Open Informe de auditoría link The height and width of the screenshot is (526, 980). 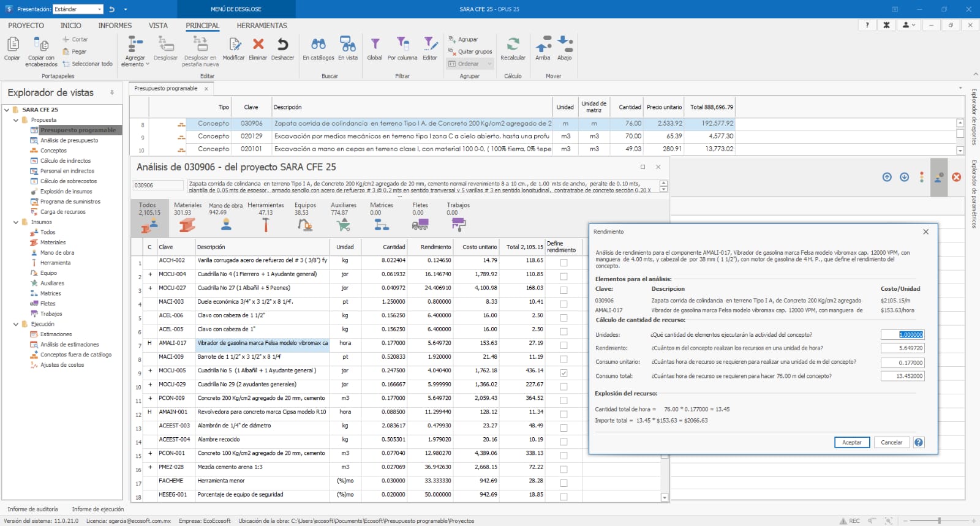pos(32,509)
